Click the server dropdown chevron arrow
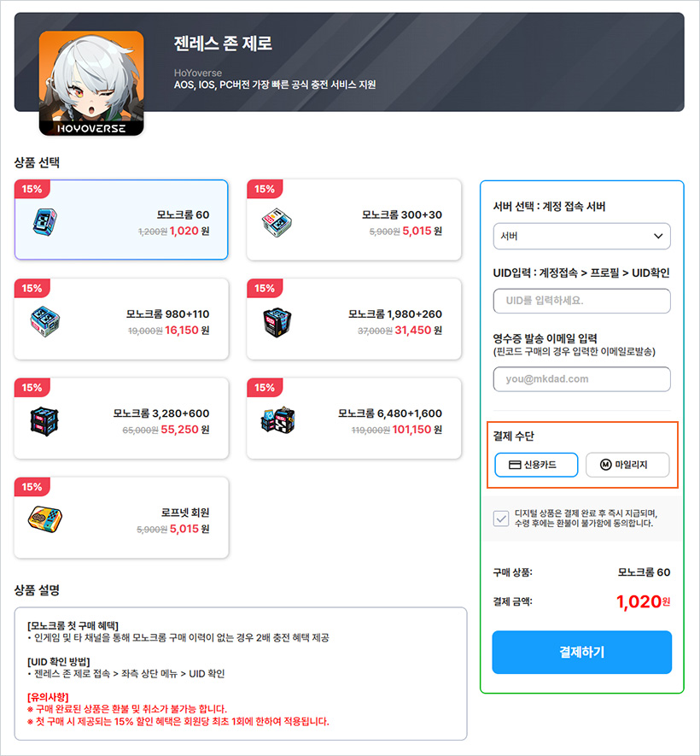 [658, 237]
